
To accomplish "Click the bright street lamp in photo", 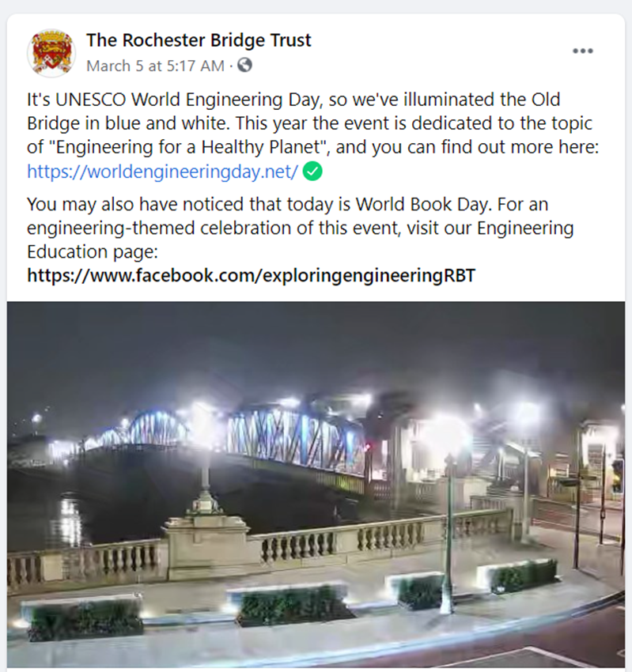I will 446,435.
